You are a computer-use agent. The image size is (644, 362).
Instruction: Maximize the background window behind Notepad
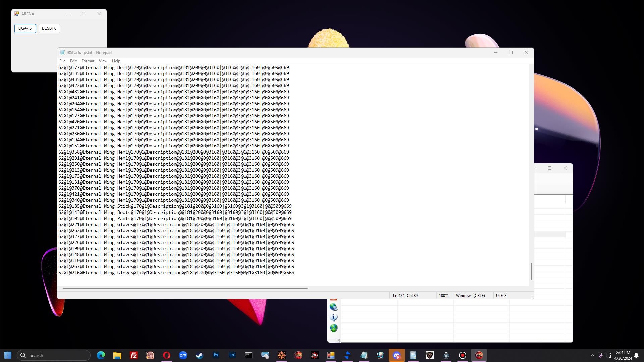(x=550, y=168)
